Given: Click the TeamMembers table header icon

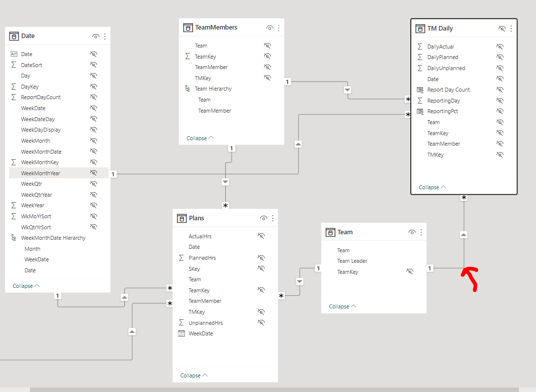Looking at the screenshot, I should tap(188, 28).
